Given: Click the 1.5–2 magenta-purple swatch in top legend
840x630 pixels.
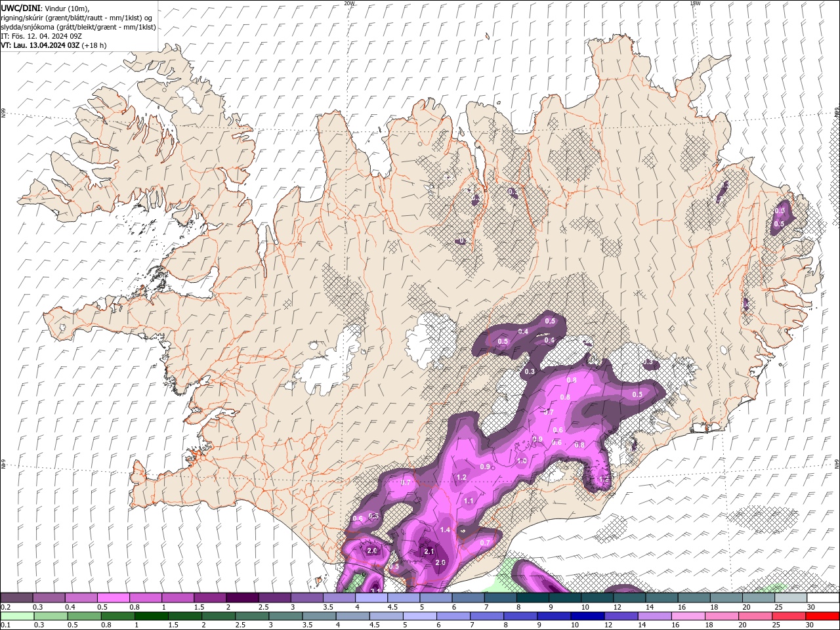Looking at the screenshot, I should point(210,598).
